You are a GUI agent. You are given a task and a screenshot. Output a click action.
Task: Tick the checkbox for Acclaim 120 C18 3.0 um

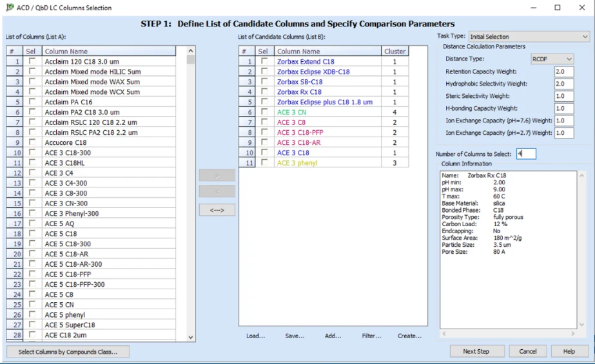pos(32,61)
